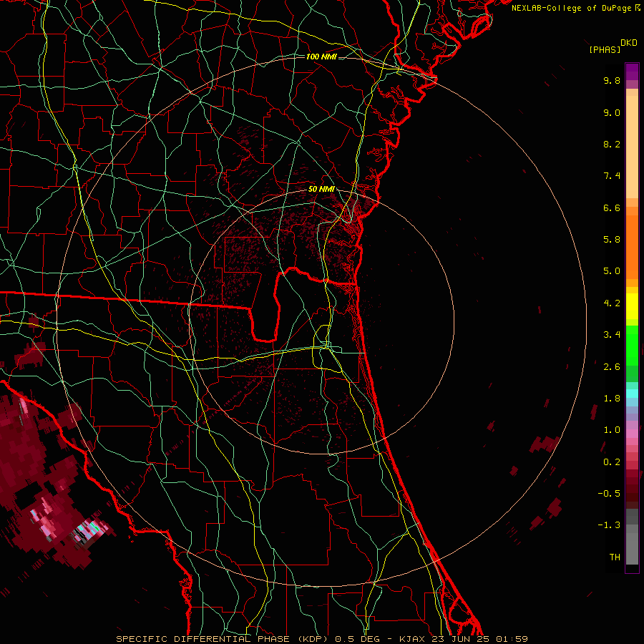The height and width of the screenshot is (644, 644).
Task: Click the 8.2 scale value
Action: [x=612, y=144]
